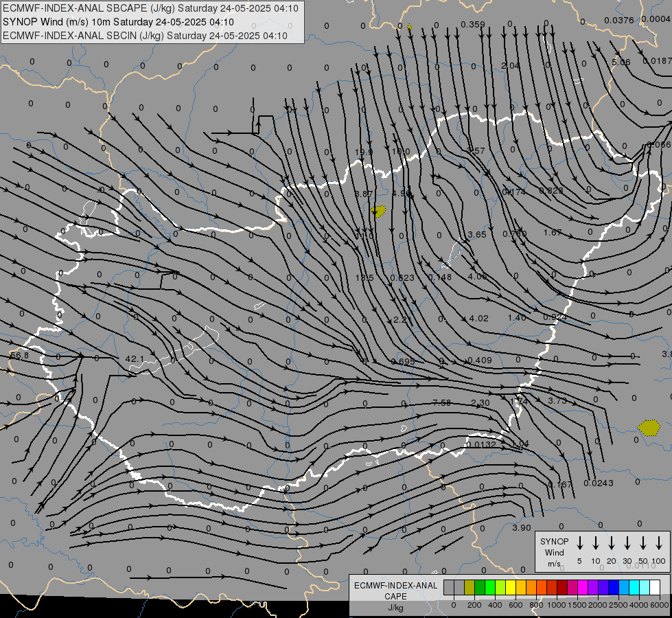Click the 1.40 CAPE value on map
The image size is (672, 618).
517,317
